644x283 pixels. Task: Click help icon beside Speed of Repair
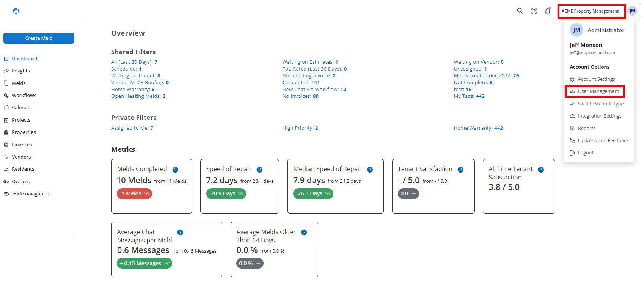coord(259,170)
